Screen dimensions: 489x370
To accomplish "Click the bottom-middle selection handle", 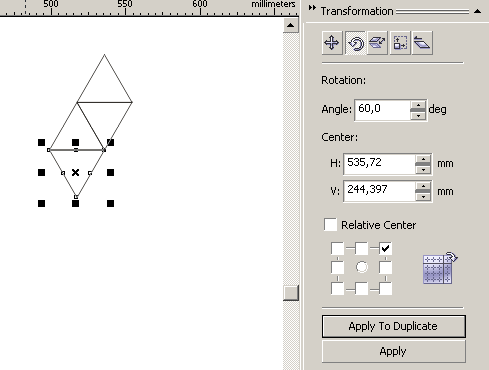I will pos(76,203).
